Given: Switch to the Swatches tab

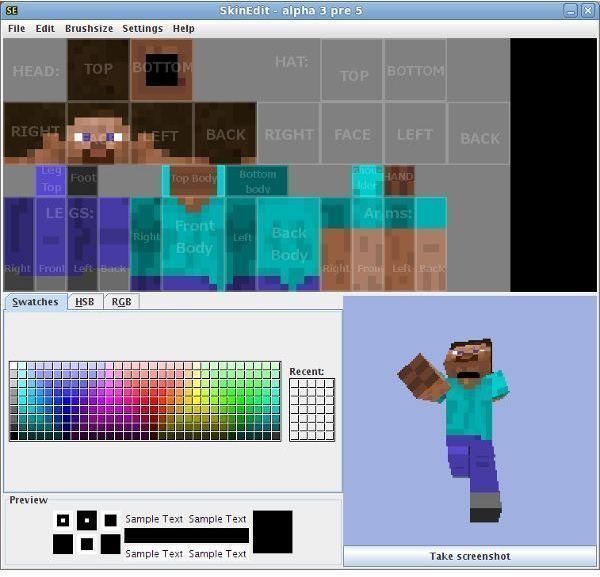Looking at the screenshot, I should tap(35, 302).
